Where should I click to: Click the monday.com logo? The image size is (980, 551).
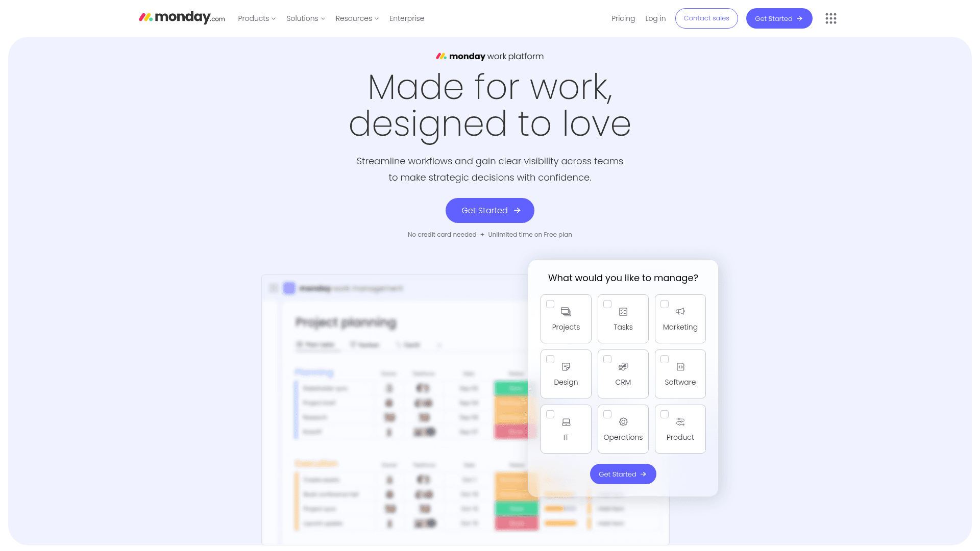point(182,18)
